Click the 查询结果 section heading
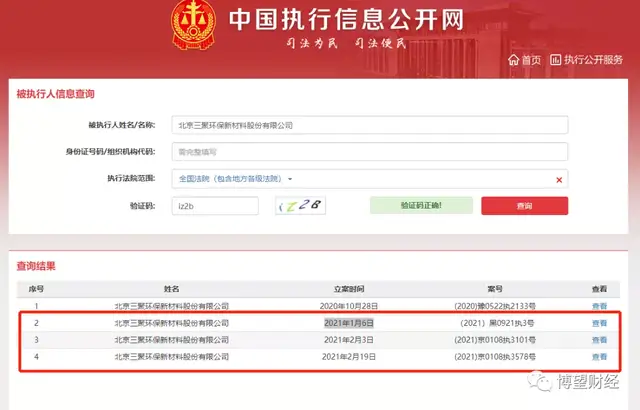640x410 pixels. 36,266
